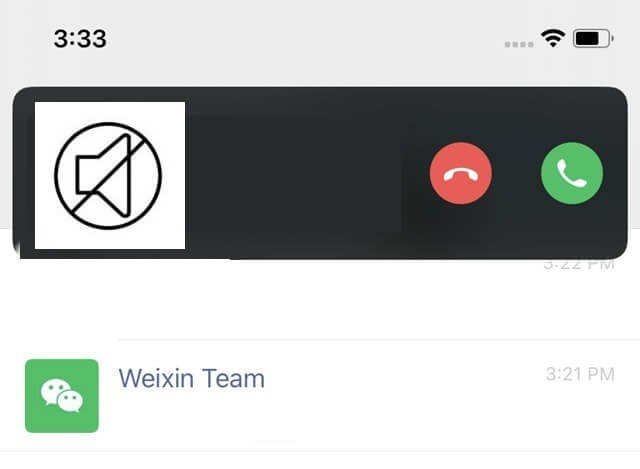The height and width of the screenshot is (469, 640).
Task: Expand the dark incoming call banner
Action: click(x=320, y=173)
